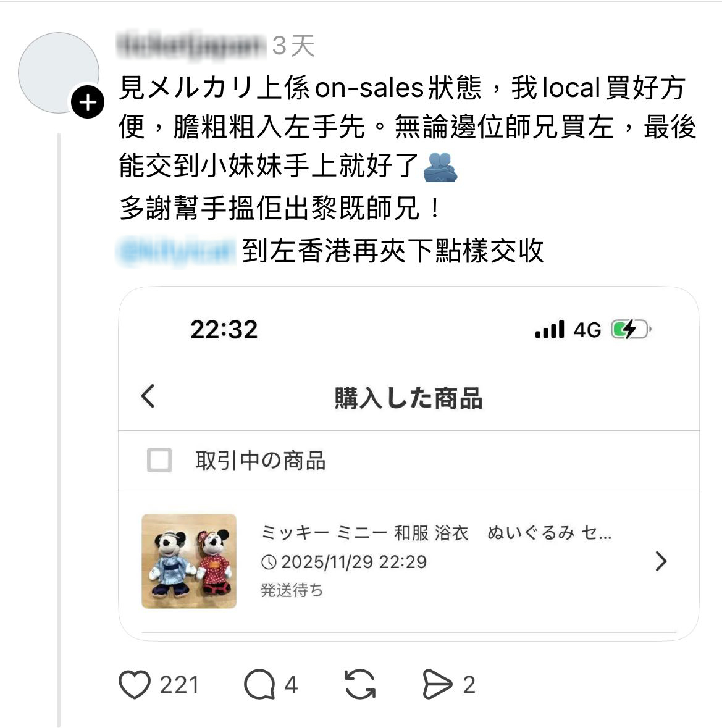Tap the 購入した商品 page title
The image size is (722, 728).
pos(408,398)
